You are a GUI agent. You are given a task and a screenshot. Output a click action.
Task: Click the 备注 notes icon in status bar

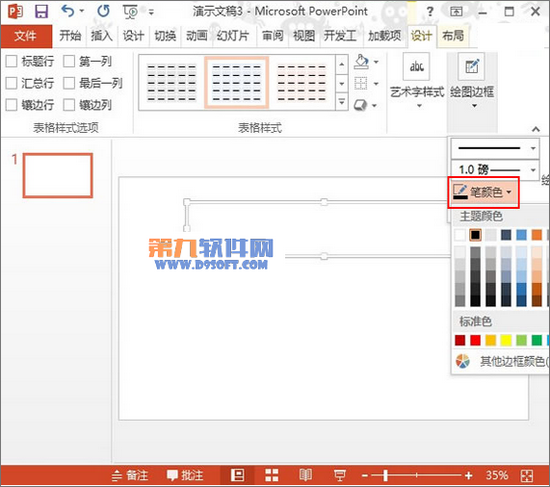click(x=117, y=476)
